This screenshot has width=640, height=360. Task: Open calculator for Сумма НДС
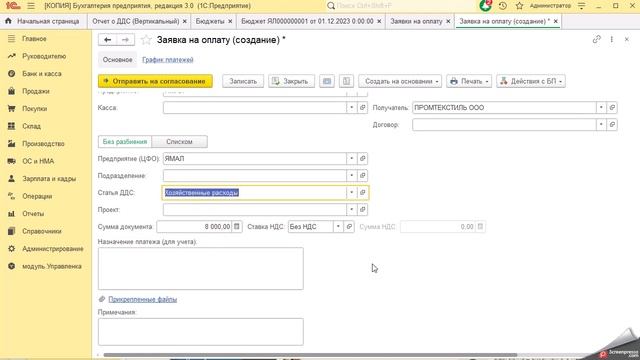[x=480, y=227]
